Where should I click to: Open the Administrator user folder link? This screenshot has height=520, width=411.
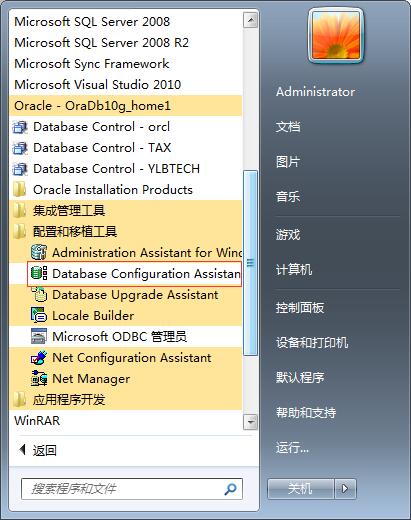click(315, 92)
